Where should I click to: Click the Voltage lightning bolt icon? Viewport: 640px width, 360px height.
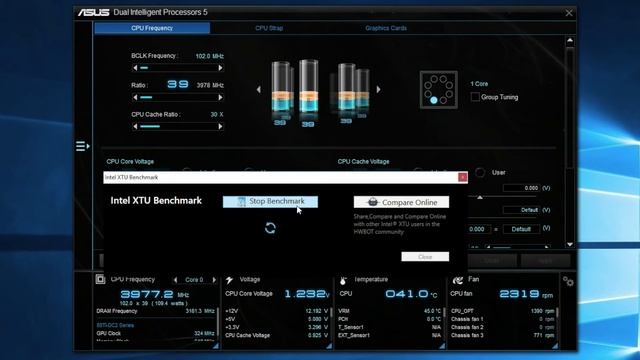(x=229, y=280)
